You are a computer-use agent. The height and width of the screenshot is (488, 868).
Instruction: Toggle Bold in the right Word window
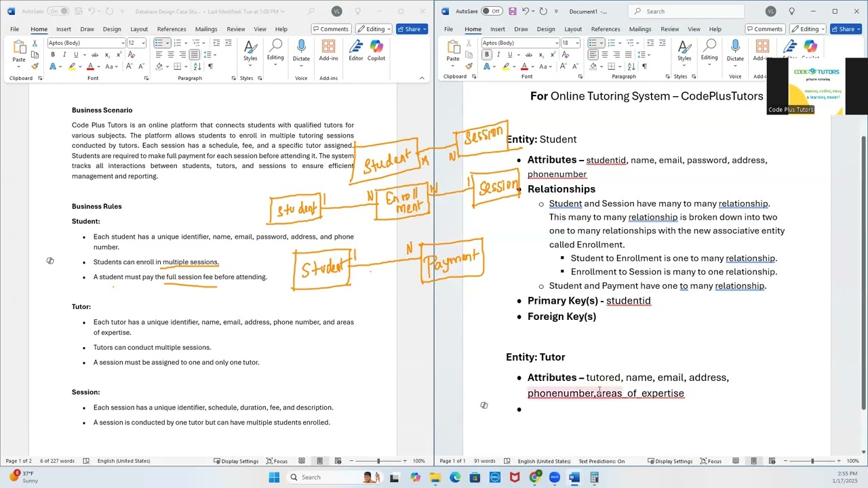[x=486, y=55]
